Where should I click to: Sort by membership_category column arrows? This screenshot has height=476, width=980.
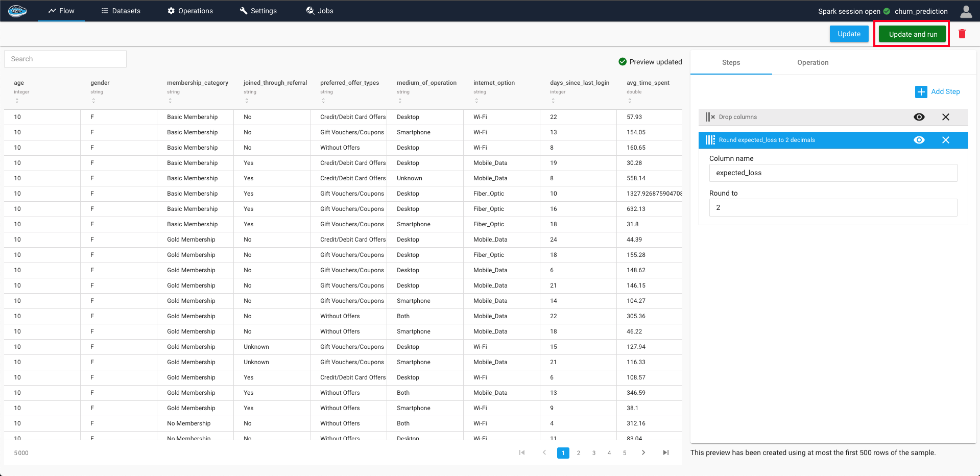170,101
